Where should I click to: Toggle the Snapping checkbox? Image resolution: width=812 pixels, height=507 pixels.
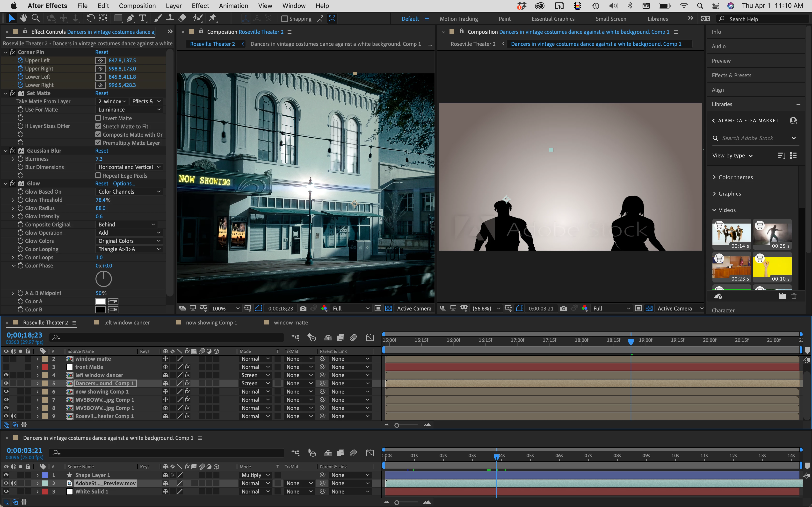click(284, 19)
